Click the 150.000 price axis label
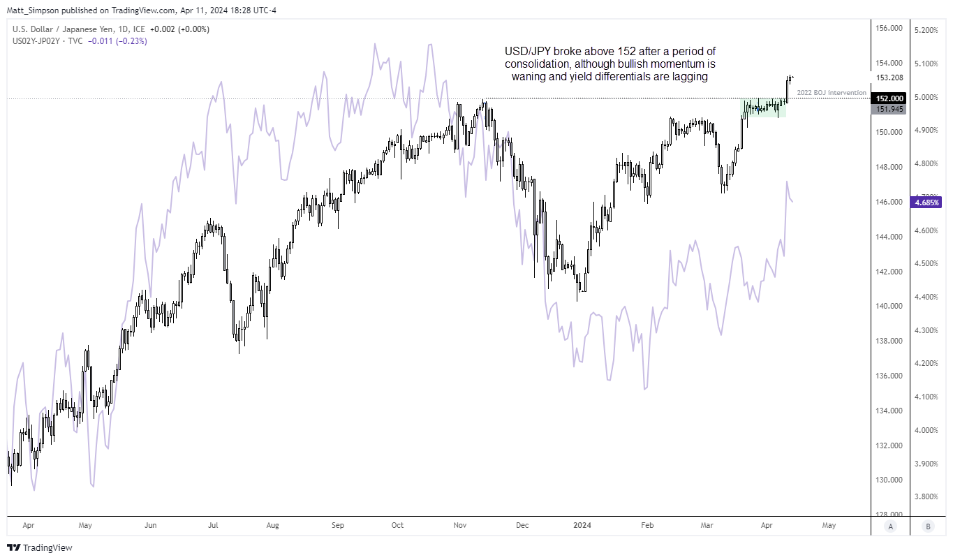The image size is (953, 560). coord(889,133)
